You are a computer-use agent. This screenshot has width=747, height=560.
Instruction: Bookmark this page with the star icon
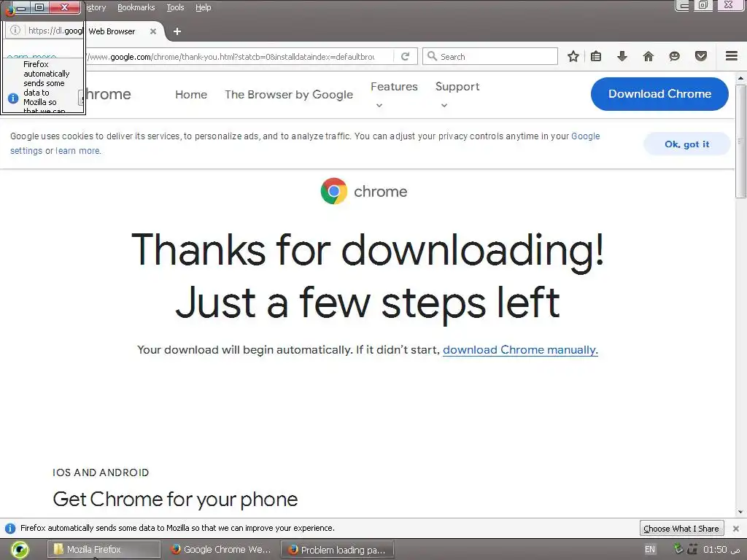pyautogui.click(x=573, y=57)
